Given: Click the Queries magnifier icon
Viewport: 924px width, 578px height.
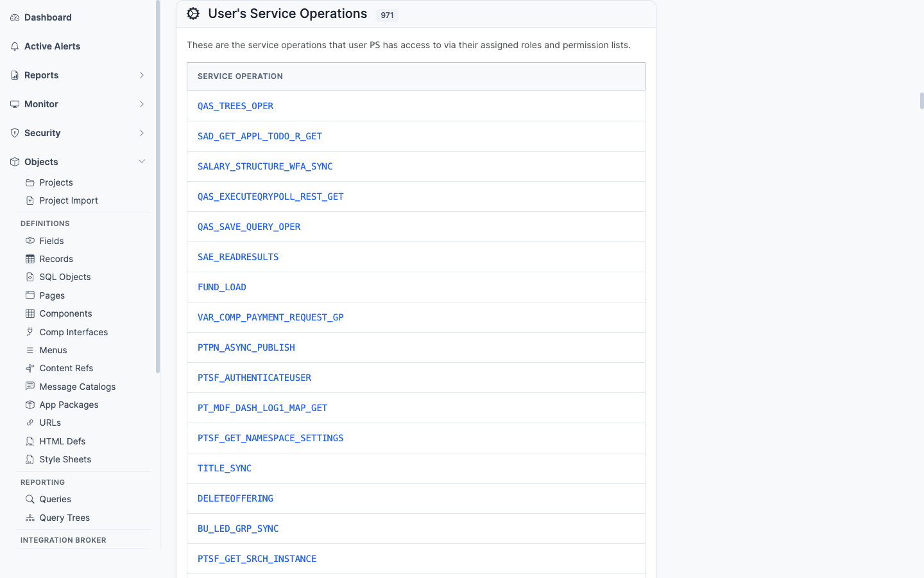Looking at the screenshot, I should [x=30, y=499].
